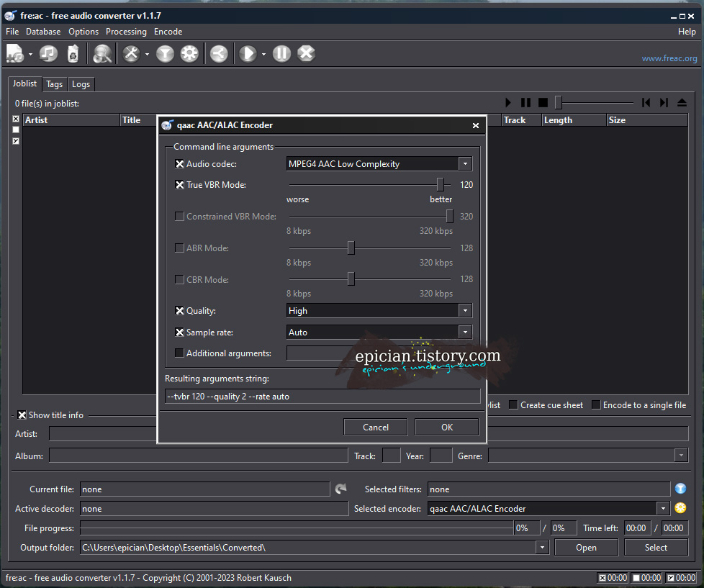Open dropdown arrow next to add files icon

click(30, 54)
